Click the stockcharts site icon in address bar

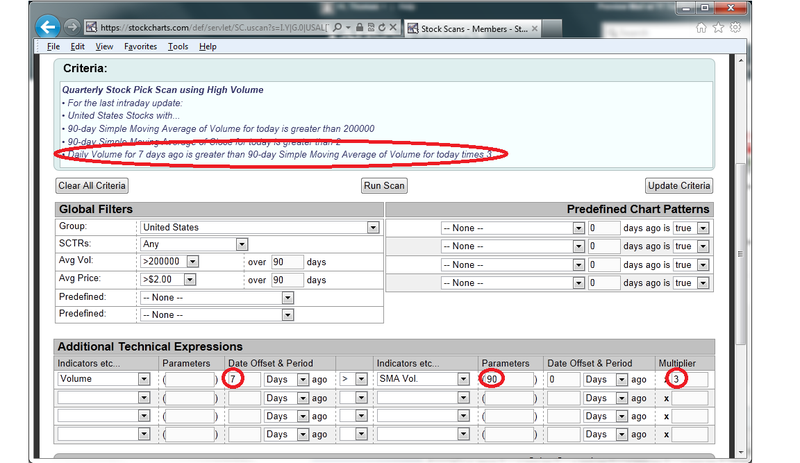tap(91, 28)
